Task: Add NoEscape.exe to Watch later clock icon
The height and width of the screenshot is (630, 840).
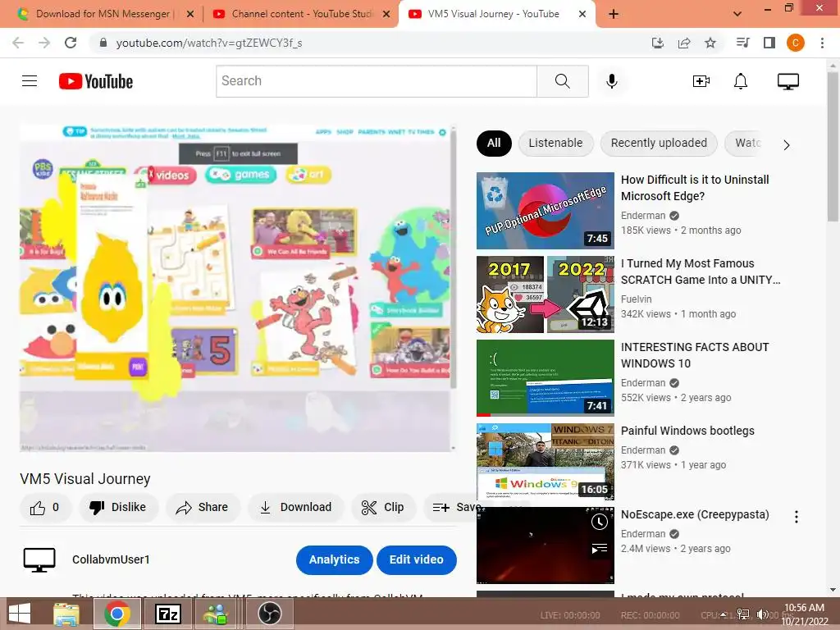Action: [600, 522]
